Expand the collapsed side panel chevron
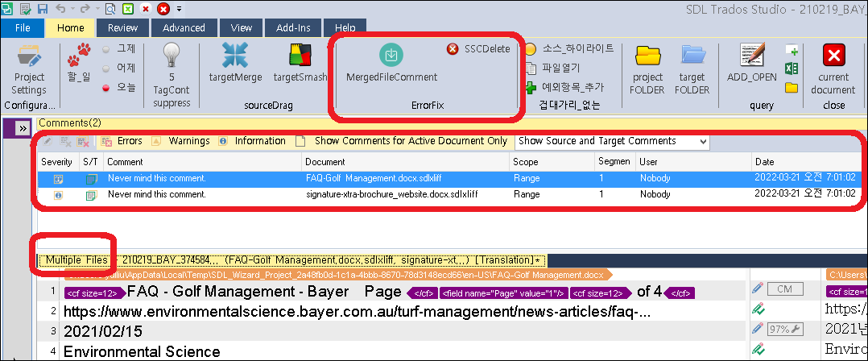This screenshot has height=361, width=868. pyautogui.click(x=23, y=128)
